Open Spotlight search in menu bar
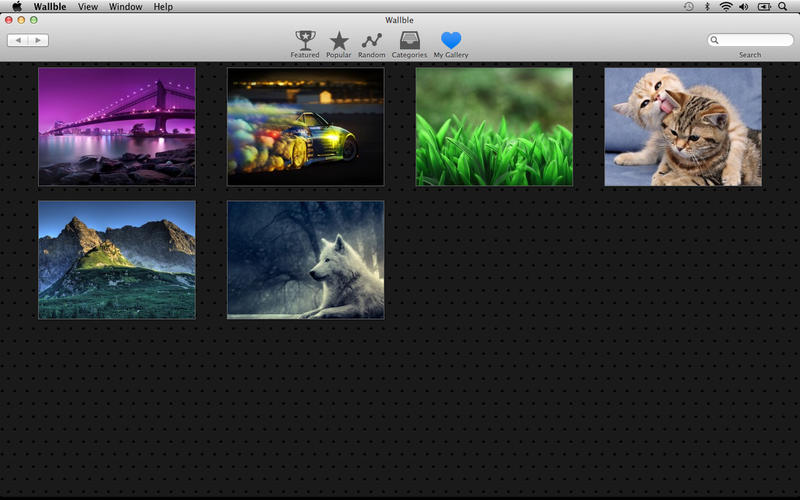 click(x=782, y=6)
